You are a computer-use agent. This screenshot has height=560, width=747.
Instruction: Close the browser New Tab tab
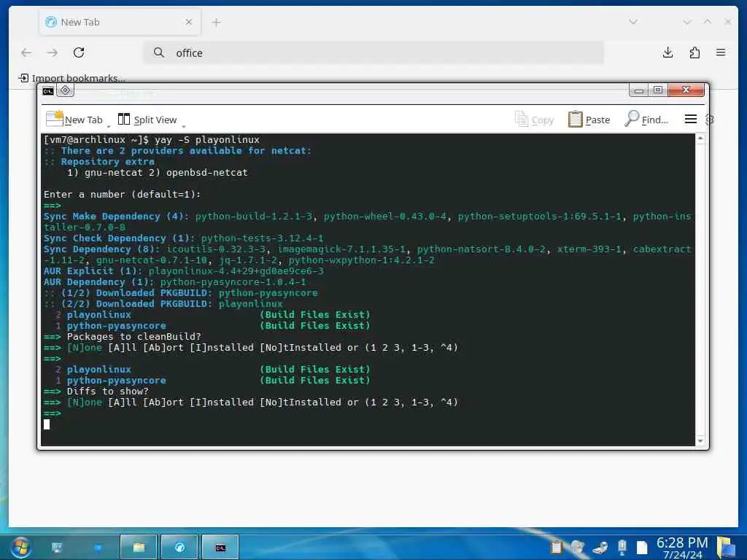click(x=189, y=22)
